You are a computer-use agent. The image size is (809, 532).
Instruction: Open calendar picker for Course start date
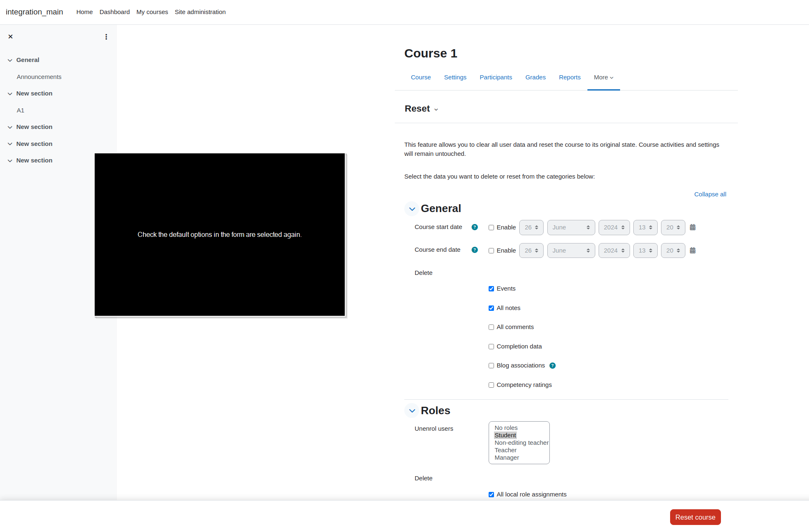693,227
